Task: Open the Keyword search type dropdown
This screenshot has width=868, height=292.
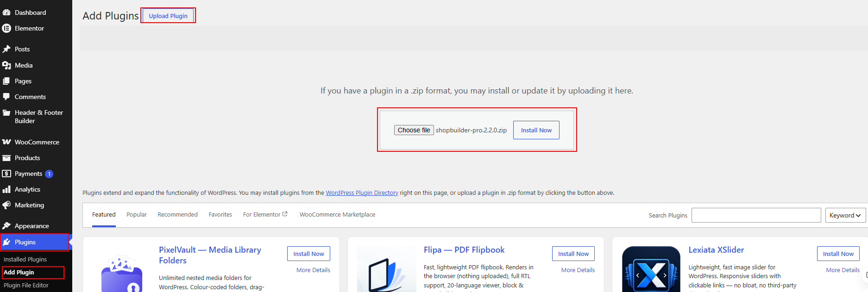Action: [x=845, y=215]
